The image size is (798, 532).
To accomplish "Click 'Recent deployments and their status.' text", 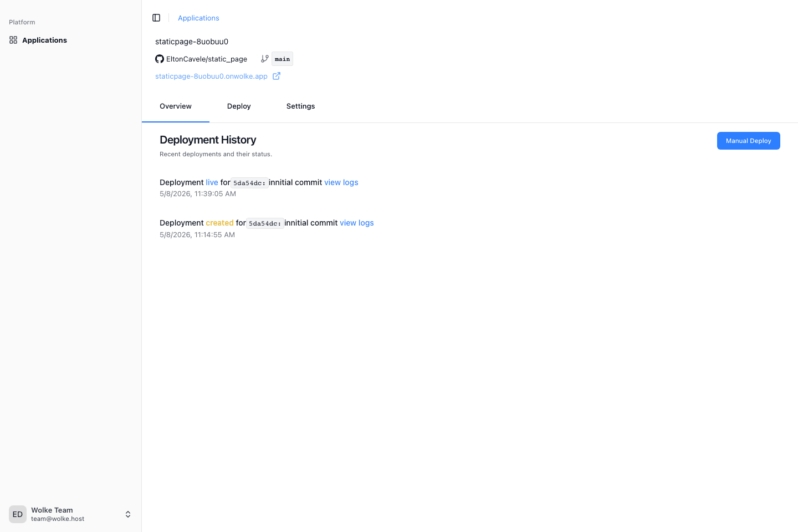I will [x=216, y=154].
